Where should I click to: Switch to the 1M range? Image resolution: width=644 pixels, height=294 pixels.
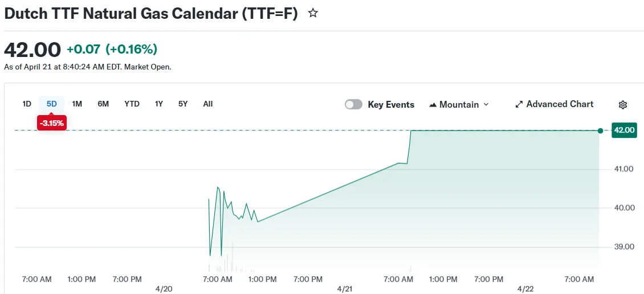coord(77,104)
